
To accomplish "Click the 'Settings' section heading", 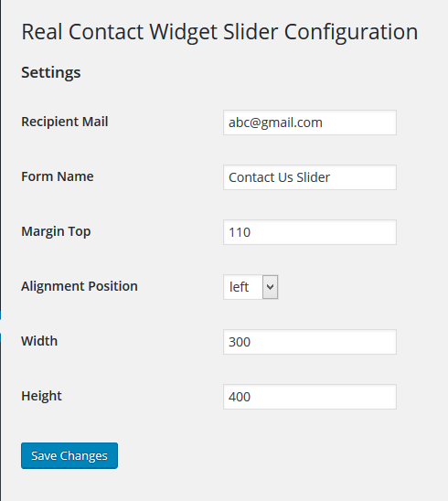I will tap(51, 72).
